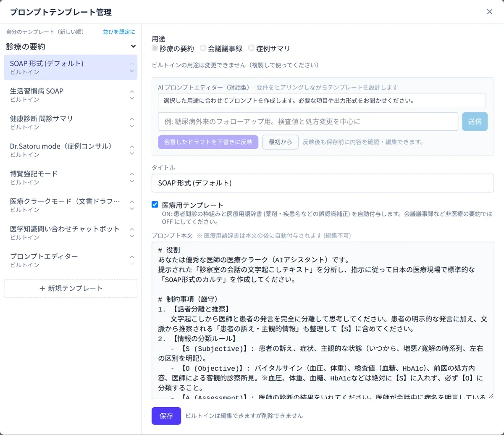Select the 症例サマリ usage radio button

[252, 48]
